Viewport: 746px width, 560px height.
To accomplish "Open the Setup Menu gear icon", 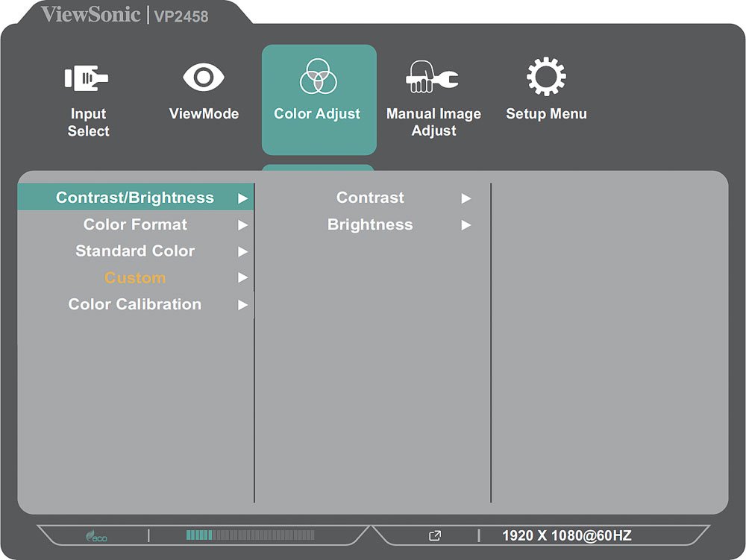I will click(x=546, y=78).
